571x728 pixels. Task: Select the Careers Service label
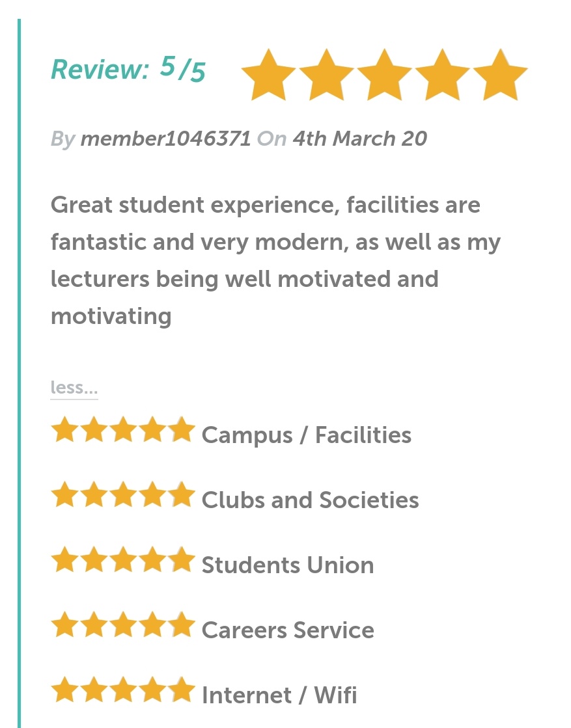click(x=288, y=630)
